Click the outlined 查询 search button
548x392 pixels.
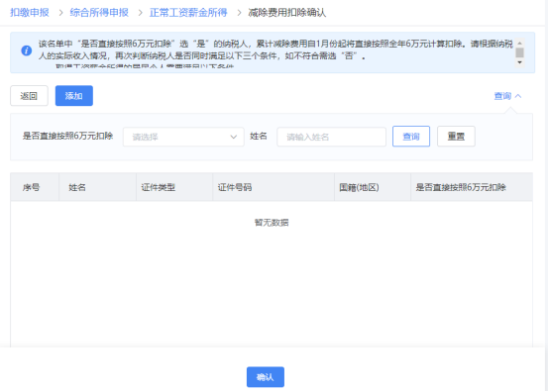point(411,137)
